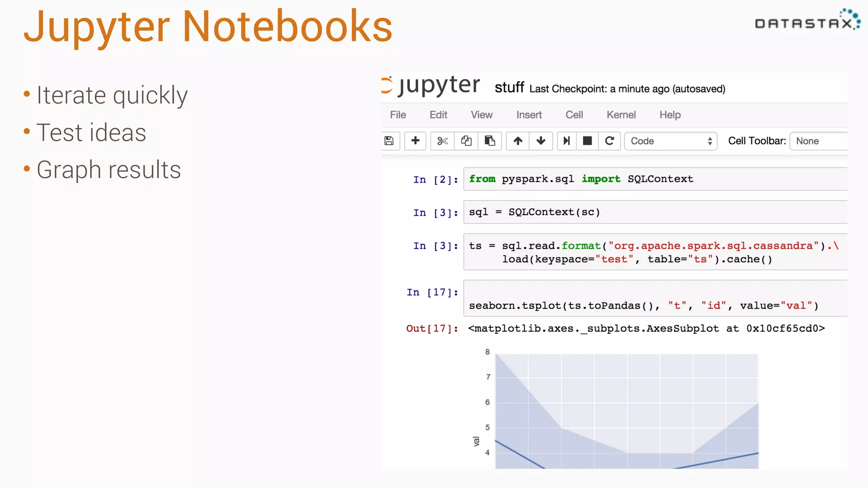Viewport: 868px width, 488px height.
Task: Select the seaborn.tsplot code cell
Action: [655, 298]
